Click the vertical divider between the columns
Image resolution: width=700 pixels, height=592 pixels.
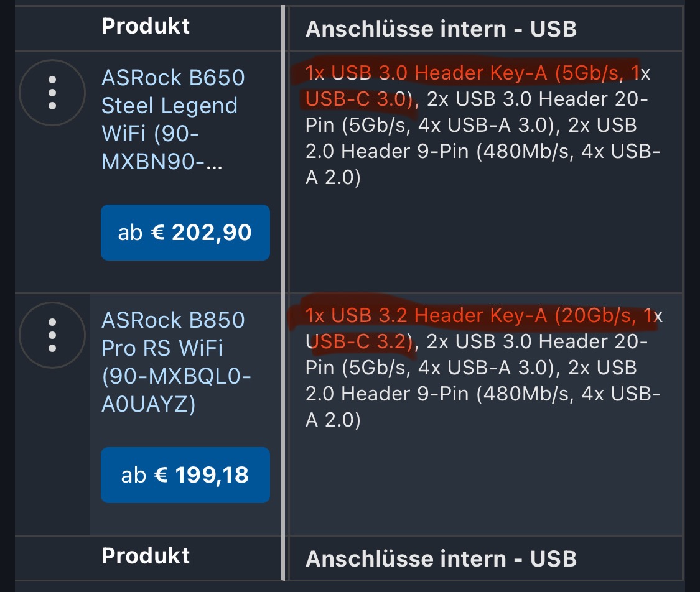[x=284, y=293]
